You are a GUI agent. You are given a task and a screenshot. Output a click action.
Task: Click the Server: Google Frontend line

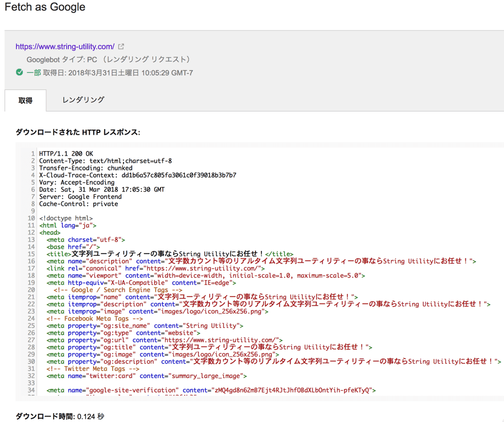pos(81,196)
